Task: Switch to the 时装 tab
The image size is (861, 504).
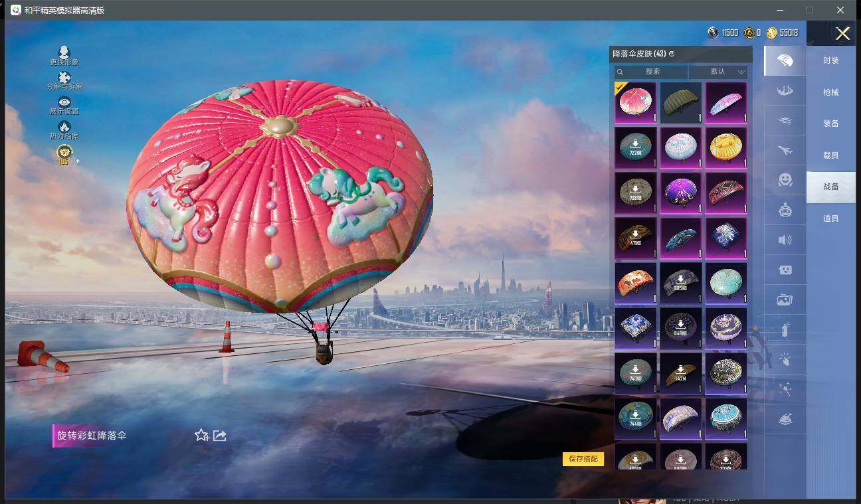Action: click(x=831, y=60)
